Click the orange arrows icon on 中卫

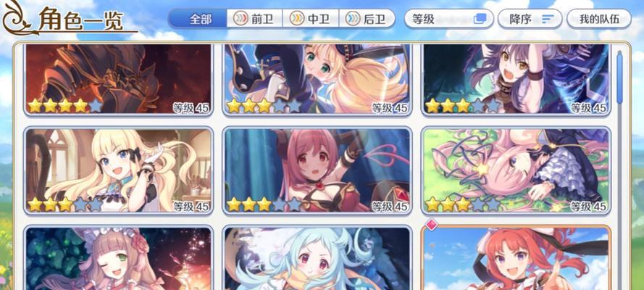coord(296,18)
